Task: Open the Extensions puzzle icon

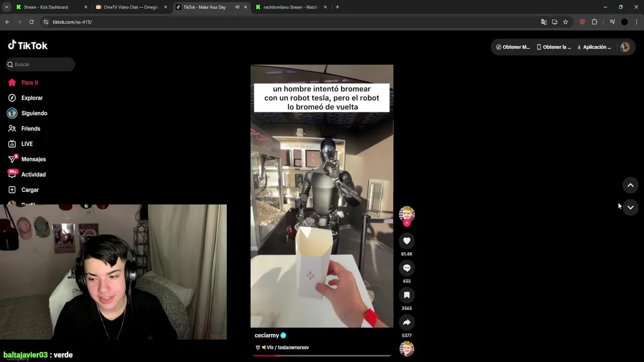Action: click(594, 22)
